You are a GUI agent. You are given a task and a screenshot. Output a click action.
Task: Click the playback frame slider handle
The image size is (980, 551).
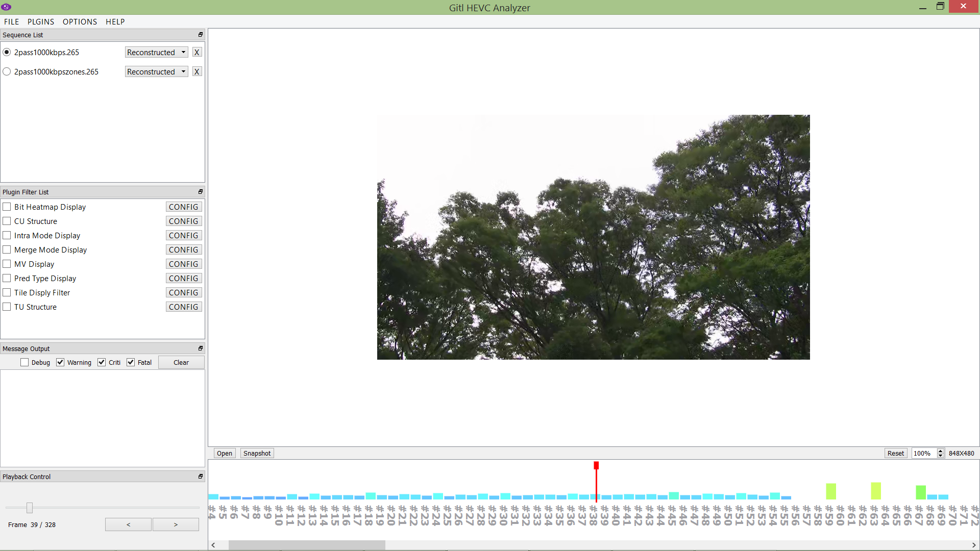click(30, 508)
